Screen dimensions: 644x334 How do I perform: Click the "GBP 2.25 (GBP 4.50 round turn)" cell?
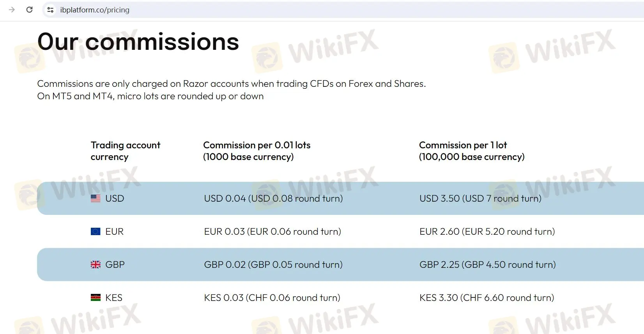pos(487,265)
